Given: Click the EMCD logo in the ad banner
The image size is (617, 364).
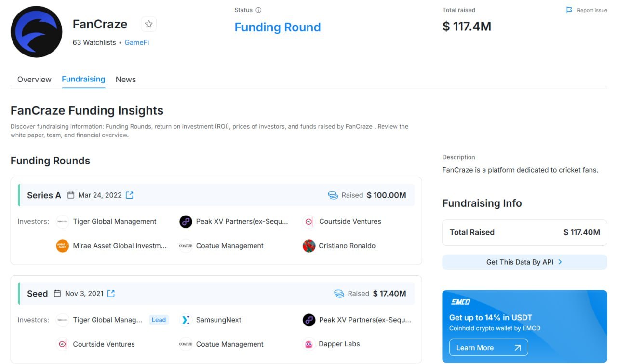Looking at the screenshot, I should [460, 302].
